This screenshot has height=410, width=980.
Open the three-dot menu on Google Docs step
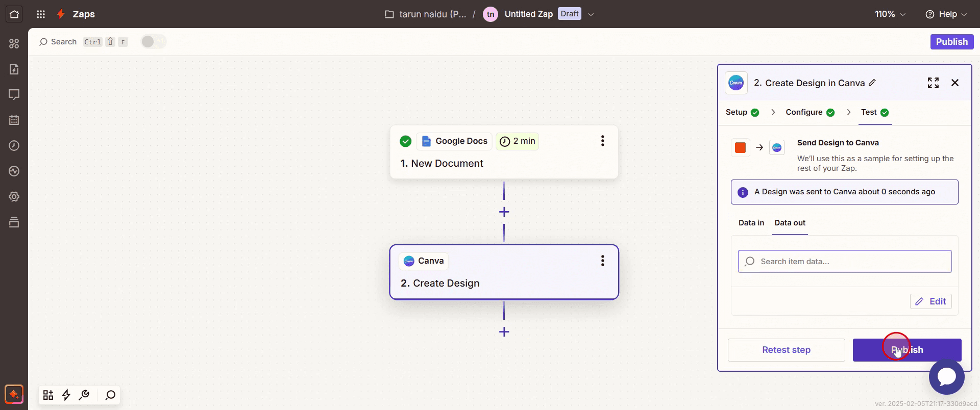coord(603,141)
